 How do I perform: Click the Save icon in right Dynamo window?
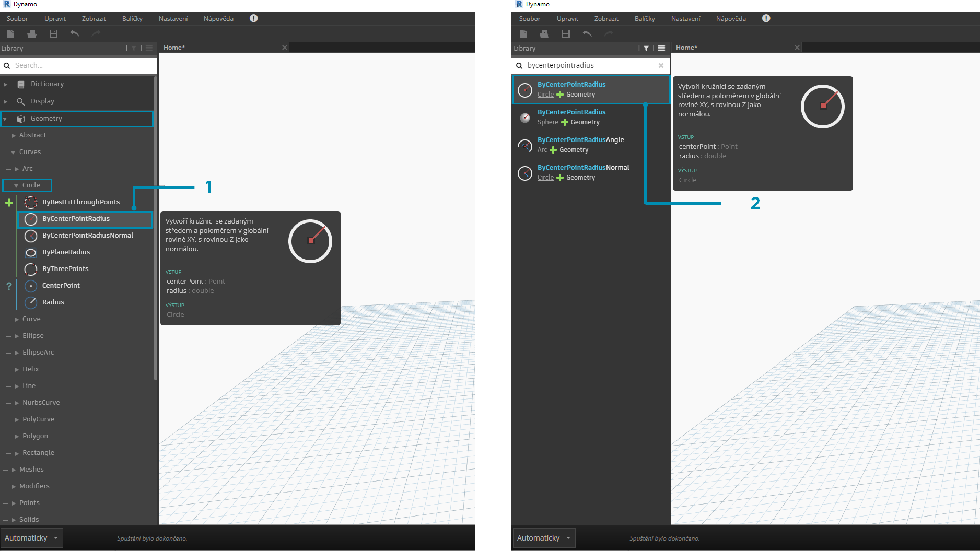(x=566, y=34)
